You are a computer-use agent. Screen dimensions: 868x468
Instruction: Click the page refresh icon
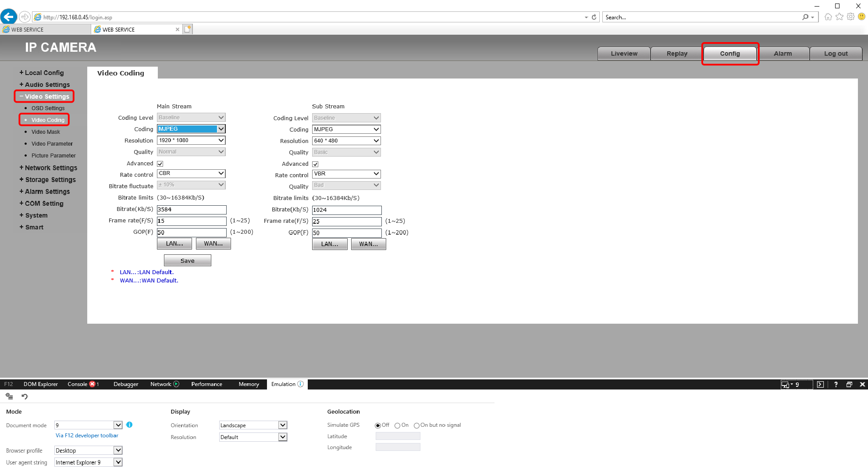click(x=594, y=17)
